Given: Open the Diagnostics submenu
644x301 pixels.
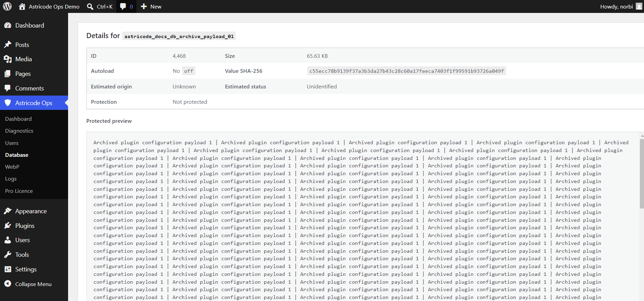Looking at the screenshot, I should click(x=19, y=131).
